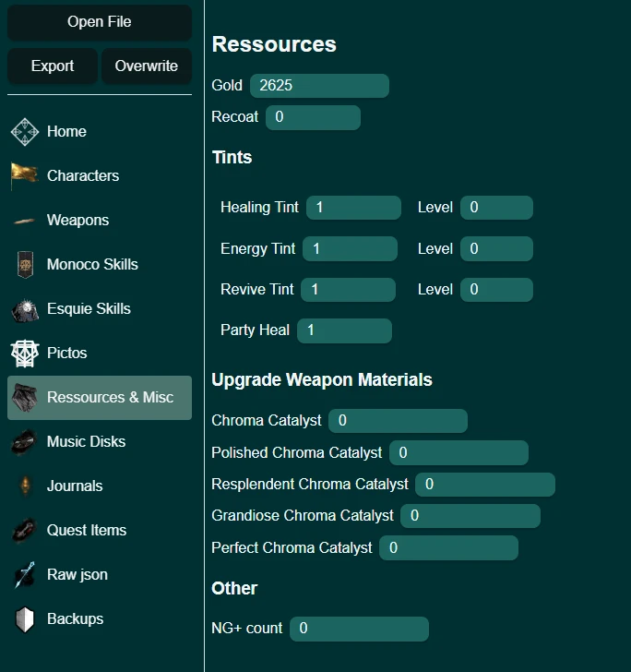The height and width of the screenshot is (672, 631).
Task: Open the Quest Items section
Action: 86,530
